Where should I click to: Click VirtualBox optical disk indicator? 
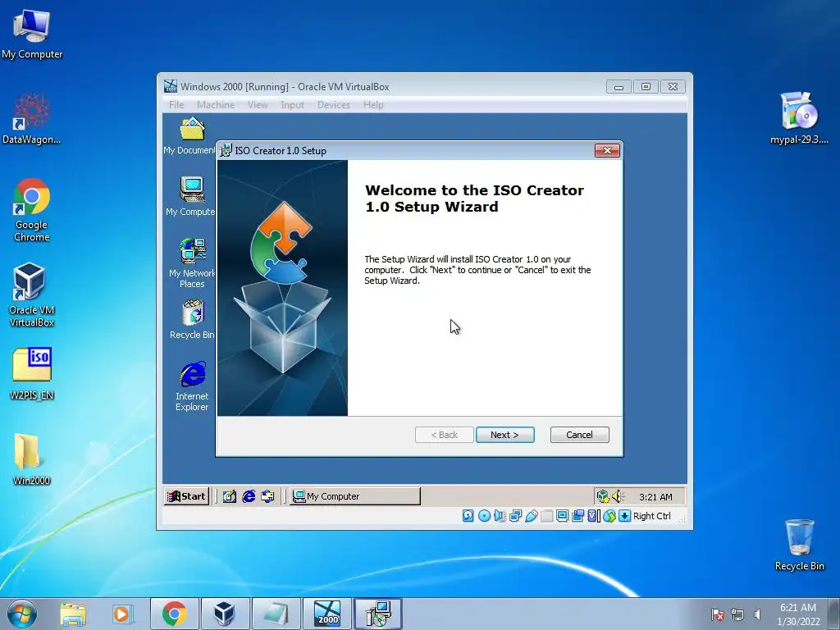coord(484,516)
